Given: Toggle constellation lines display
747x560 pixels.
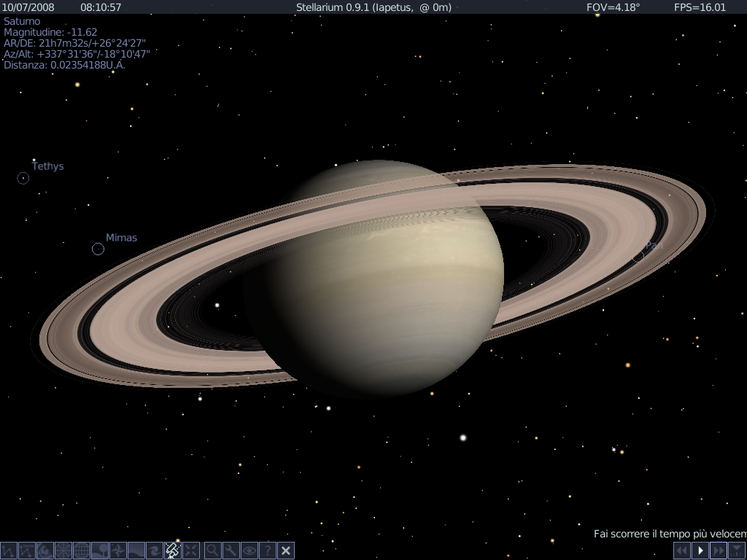Looking at the screenshot, I should pyautogui.click(x=9, y=551).
